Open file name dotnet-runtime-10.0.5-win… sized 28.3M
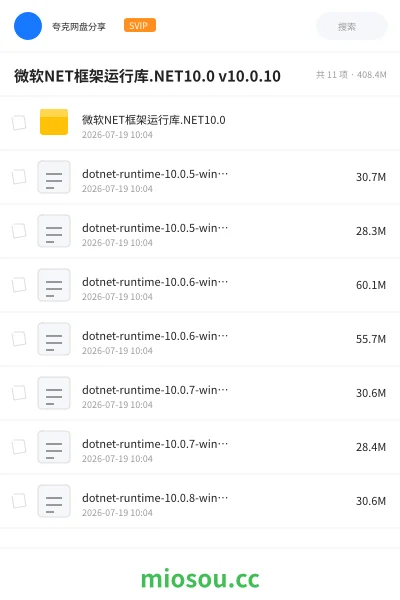This screenshot has height=600, width=400. click(155, 228)
